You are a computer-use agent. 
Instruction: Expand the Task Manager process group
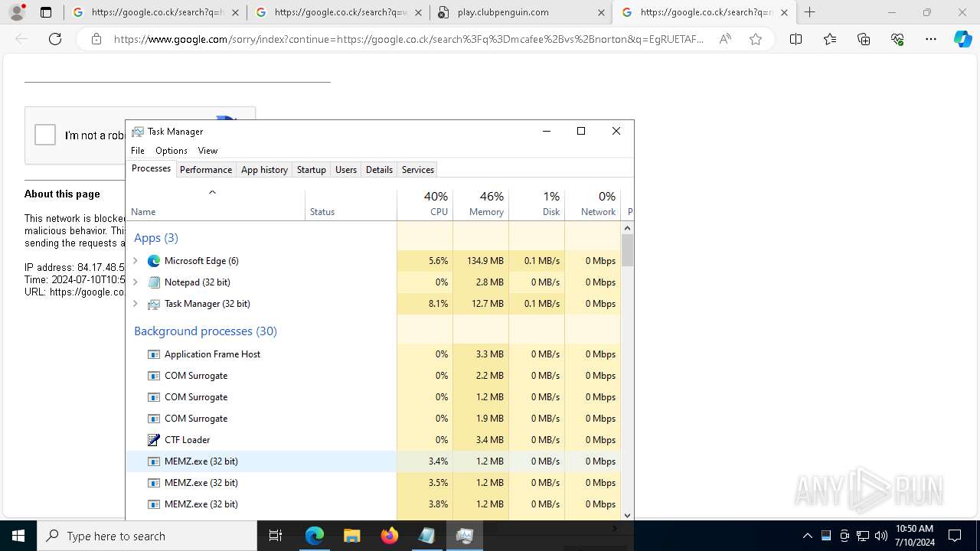(136, 304)
